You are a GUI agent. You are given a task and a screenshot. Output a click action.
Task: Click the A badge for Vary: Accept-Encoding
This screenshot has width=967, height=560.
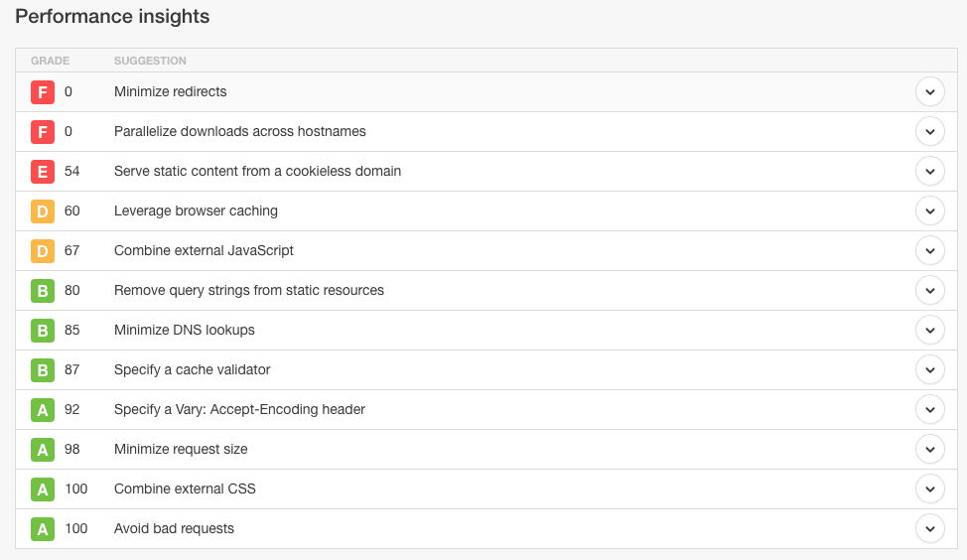(x=43, y=410)
